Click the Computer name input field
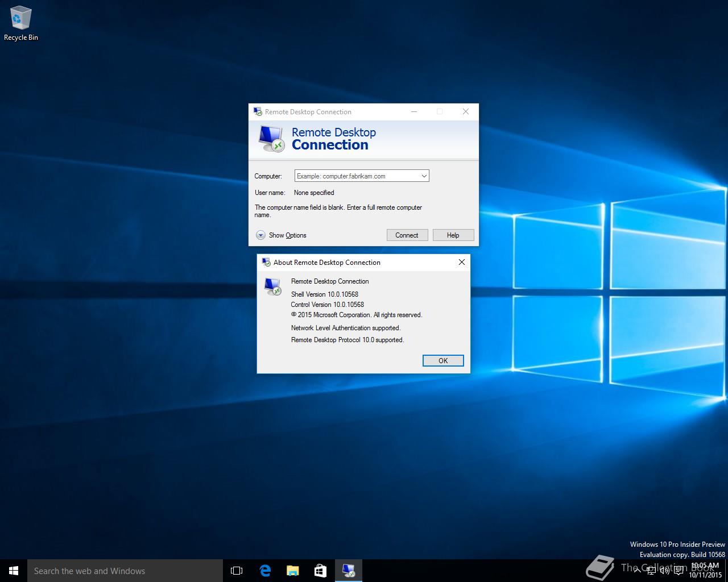Viewport: 728px width, 582px height. coord(357,176)
